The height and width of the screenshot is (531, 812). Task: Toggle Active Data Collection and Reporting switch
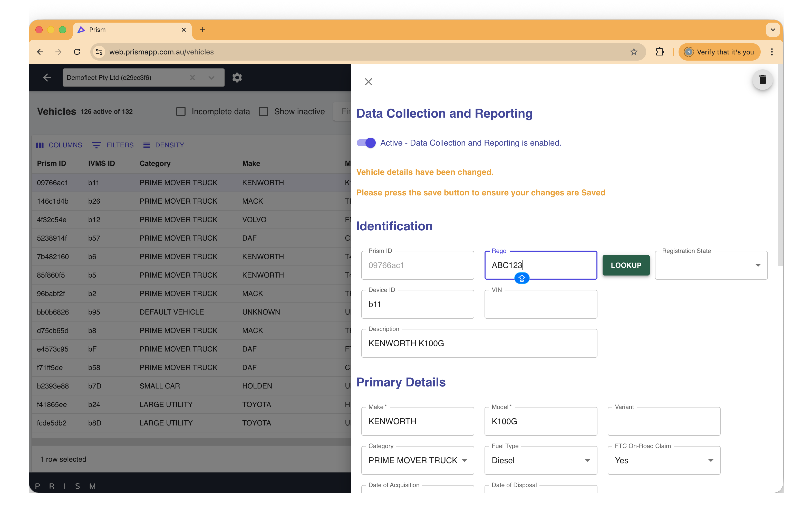pyautogui.click(x=366, y=143)
